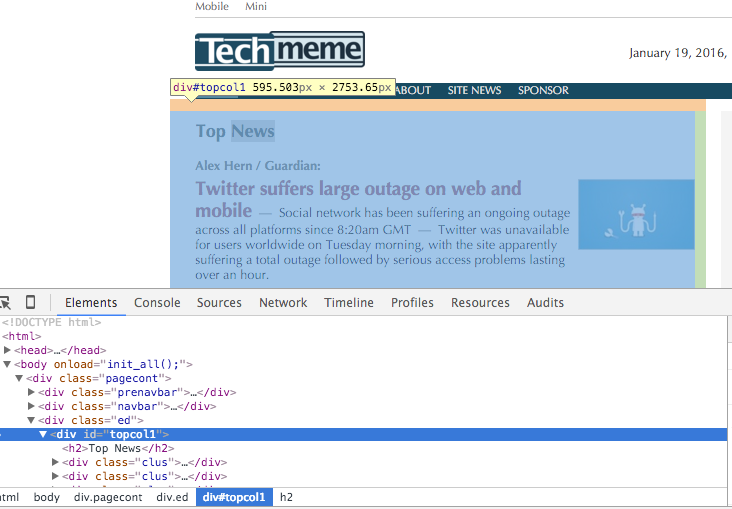This screenshot has width=732, height=509.
Task: Open the Profiles tab
Action: pos(412,303)
